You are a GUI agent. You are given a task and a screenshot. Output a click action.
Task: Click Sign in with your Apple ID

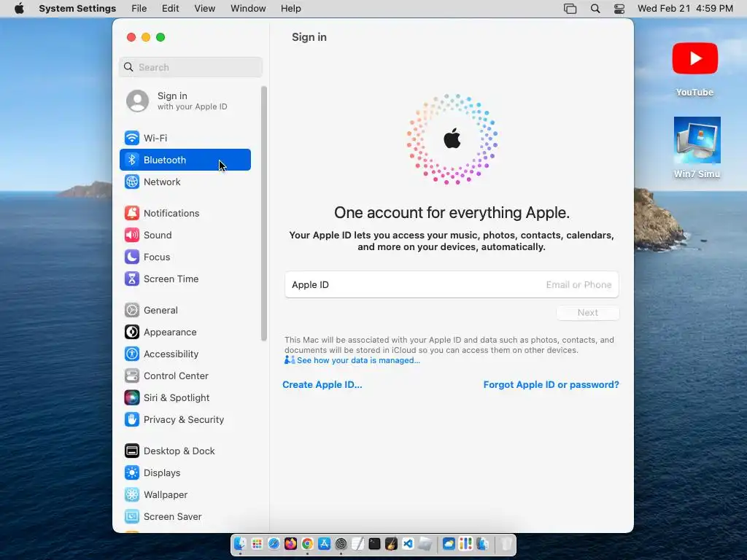185,101
